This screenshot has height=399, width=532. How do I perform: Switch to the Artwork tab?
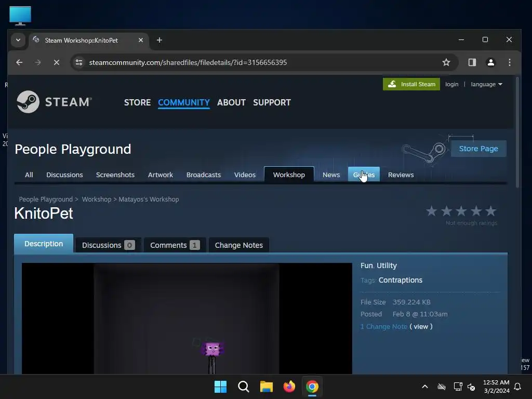pos(161,175)
